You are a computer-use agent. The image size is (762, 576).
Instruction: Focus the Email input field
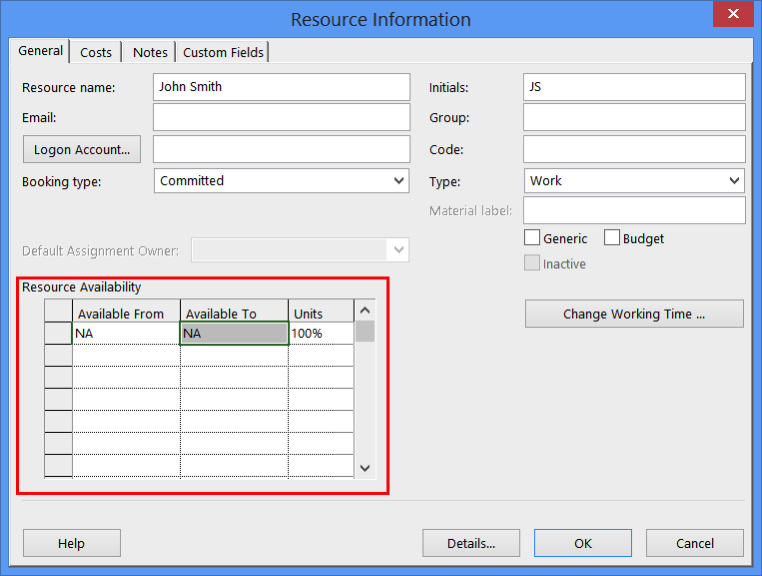tap(281, 118)
